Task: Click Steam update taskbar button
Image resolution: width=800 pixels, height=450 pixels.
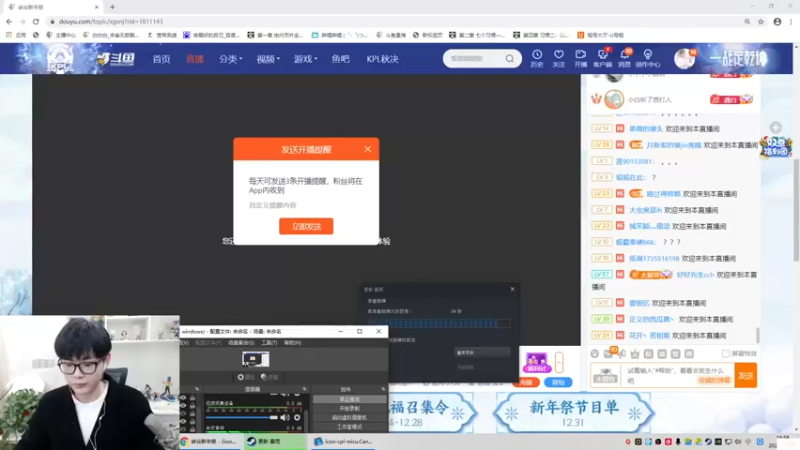Action: pyautogui.click(x=274, y=441)
